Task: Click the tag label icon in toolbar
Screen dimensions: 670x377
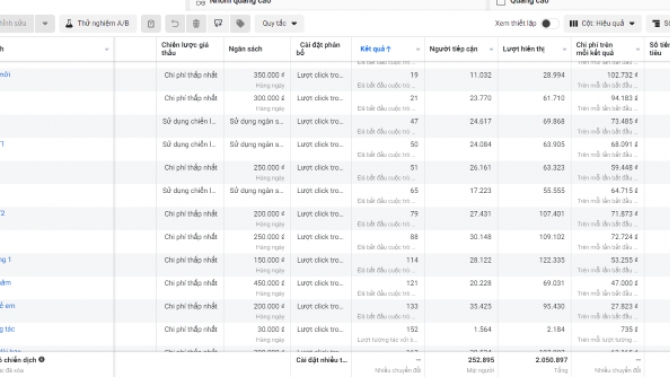Action: [x=240, y=24]
